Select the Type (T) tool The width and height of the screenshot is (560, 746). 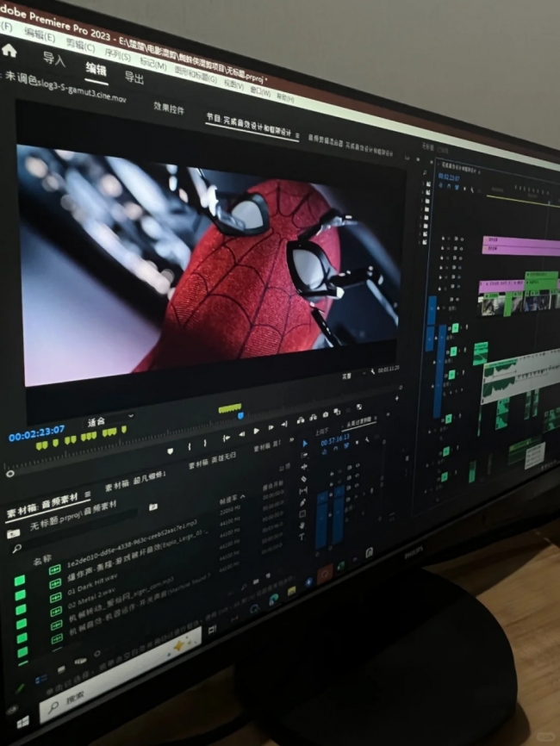coord(302,537)
